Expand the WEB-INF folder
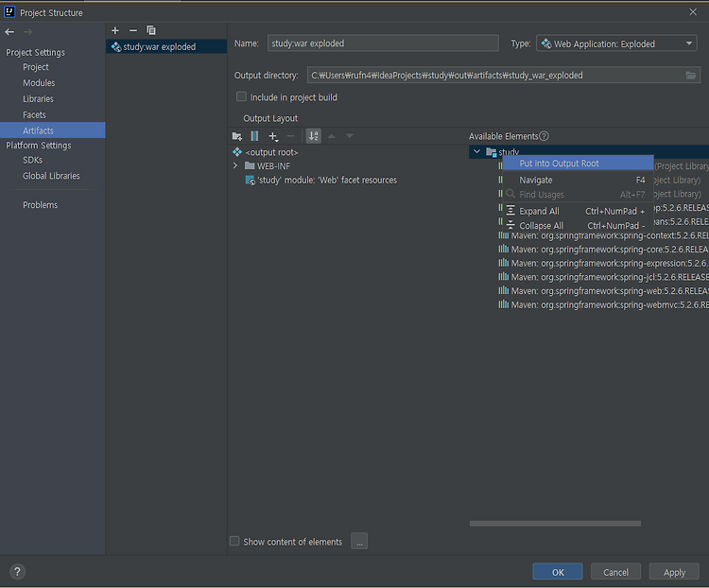 click(235, 166)
